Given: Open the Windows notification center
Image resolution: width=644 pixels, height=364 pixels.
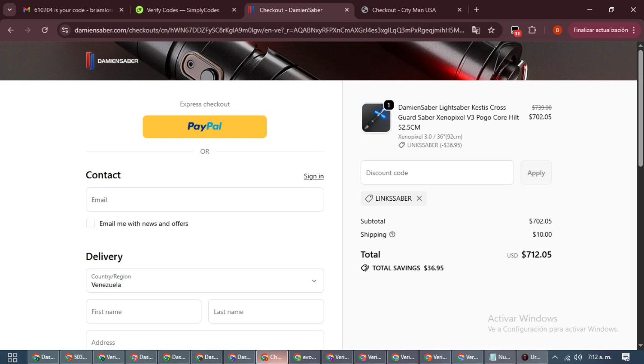Looking at the screenshot, I should click(626, 357).
